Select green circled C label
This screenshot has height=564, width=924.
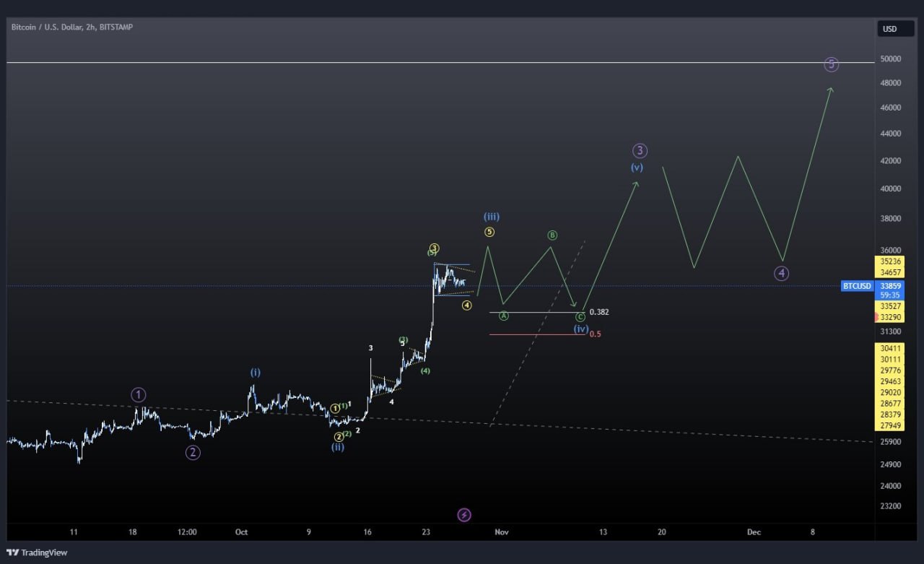(580, 316)
